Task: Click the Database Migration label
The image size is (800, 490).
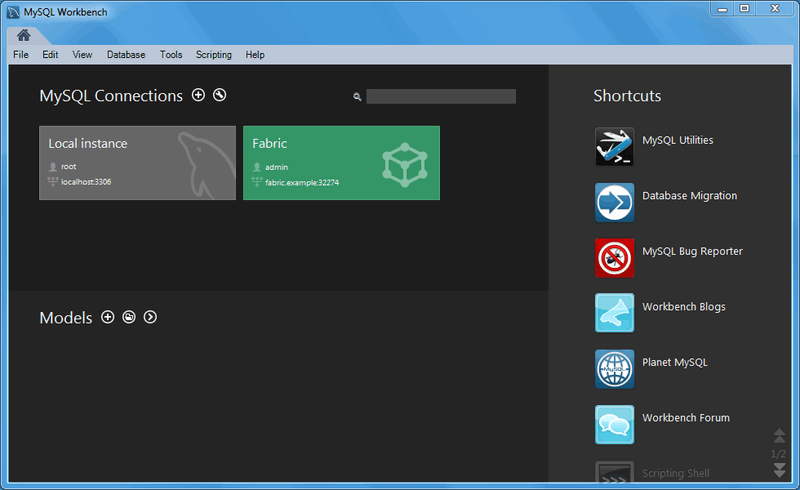Action: coord(689,196)
